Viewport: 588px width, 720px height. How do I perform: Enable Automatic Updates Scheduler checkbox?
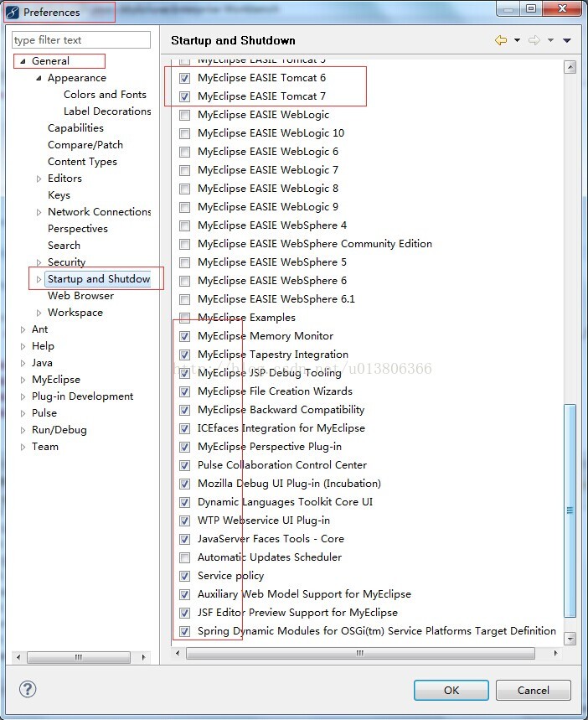[x=184, y=557]
